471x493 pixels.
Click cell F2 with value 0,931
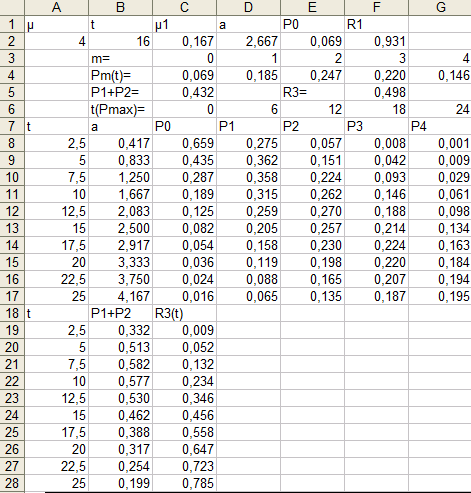376,41
